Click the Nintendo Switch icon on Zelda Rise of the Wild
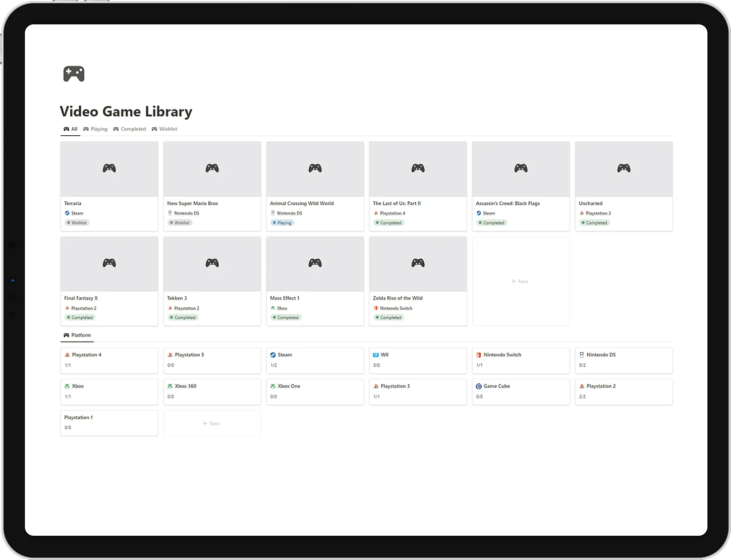Image resolution: width=731 pixels, height=560 pixels. click(377, 308)
